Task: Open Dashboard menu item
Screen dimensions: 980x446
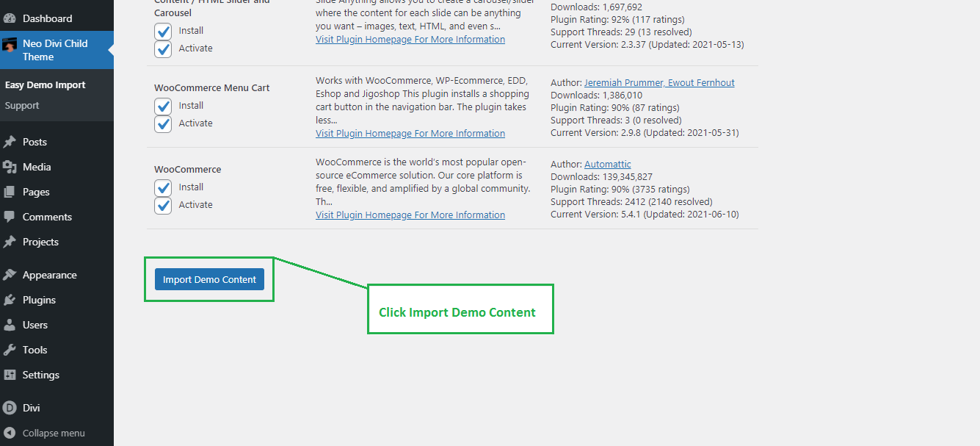Action: point(48,18)
